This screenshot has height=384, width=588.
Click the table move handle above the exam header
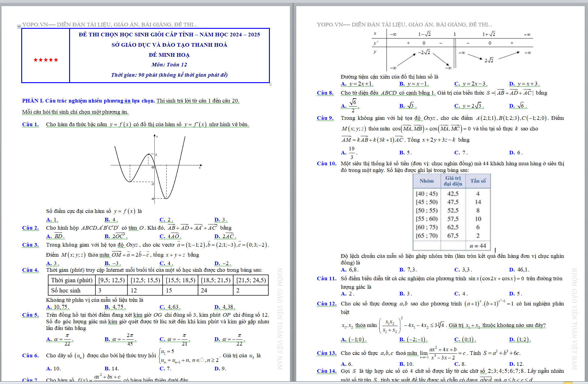[19, 26]
